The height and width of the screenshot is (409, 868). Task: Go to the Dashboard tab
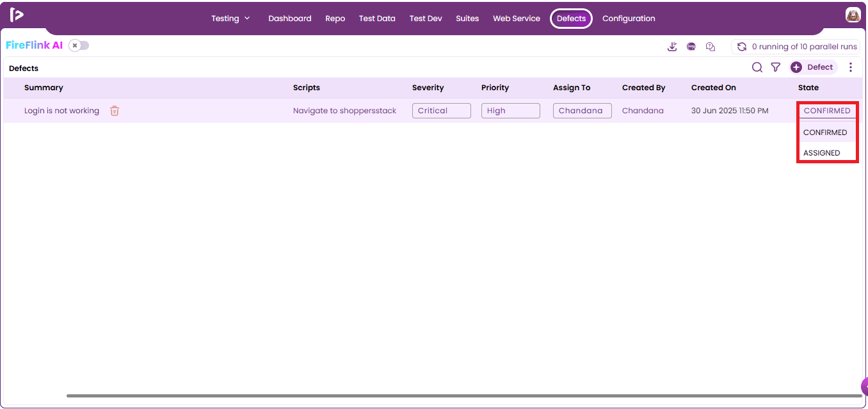290,19
